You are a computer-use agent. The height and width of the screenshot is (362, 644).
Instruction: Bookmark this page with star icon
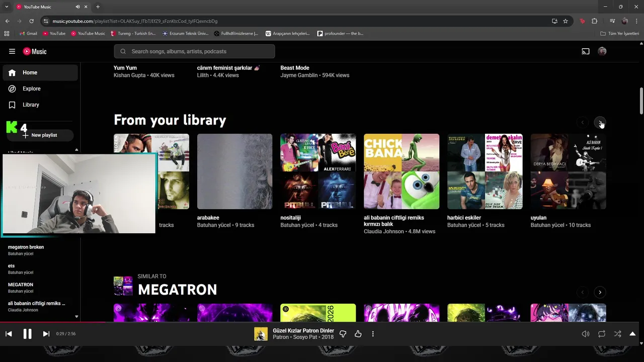(566, 21)
